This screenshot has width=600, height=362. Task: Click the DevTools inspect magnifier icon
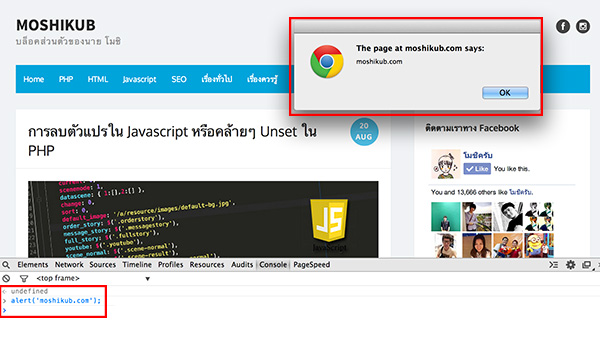[x=6, y=265]
